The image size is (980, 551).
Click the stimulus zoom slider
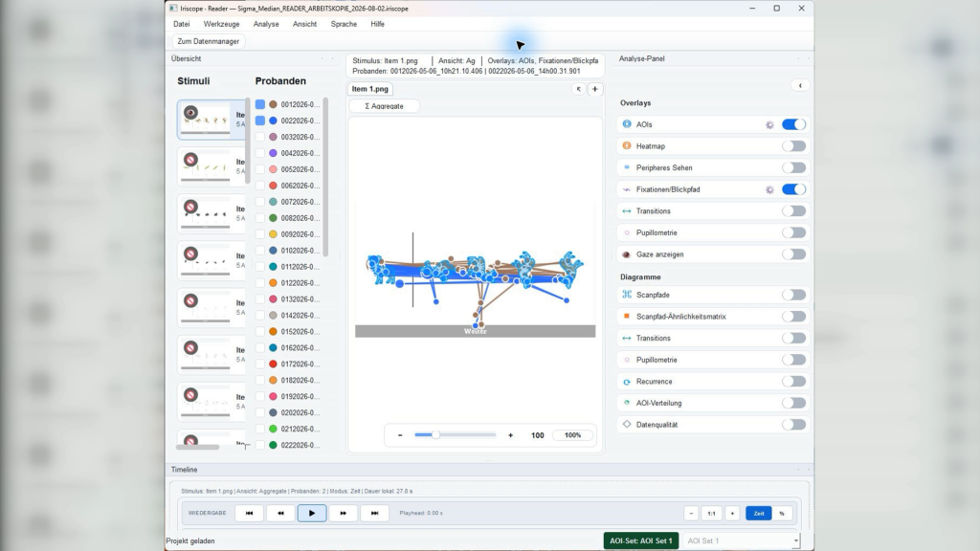455,435
